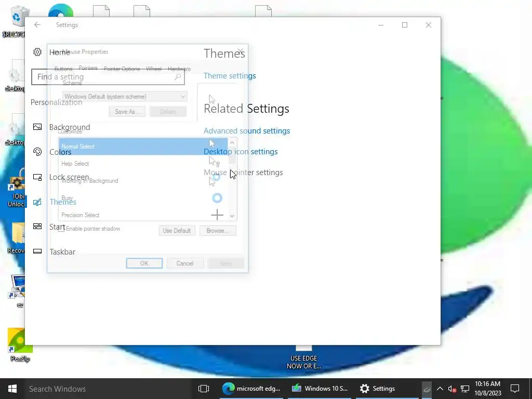Image resolution: width=532 pixels, height=399 pixels.
Task: Go back using the Settings back arrow
Action: [37, 25]
